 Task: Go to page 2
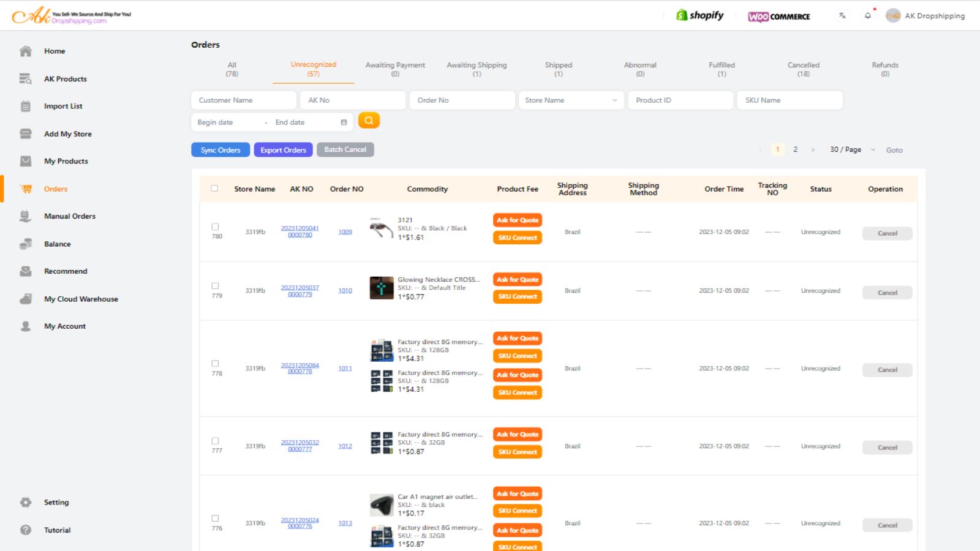click(x=796, y=150)
